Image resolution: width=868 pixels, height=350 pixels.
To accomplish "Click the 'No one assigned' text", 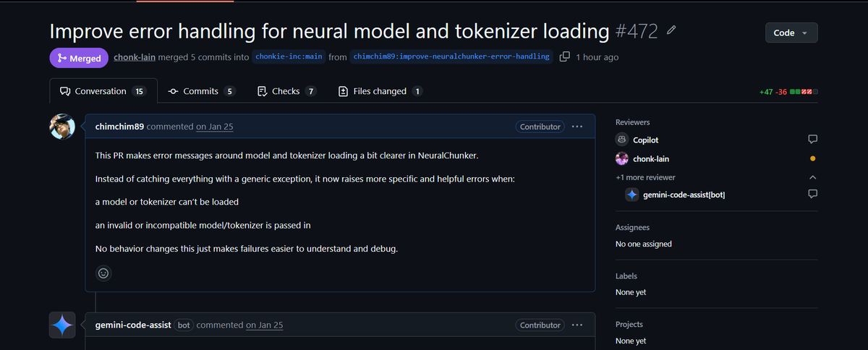I will coord(644,244).
